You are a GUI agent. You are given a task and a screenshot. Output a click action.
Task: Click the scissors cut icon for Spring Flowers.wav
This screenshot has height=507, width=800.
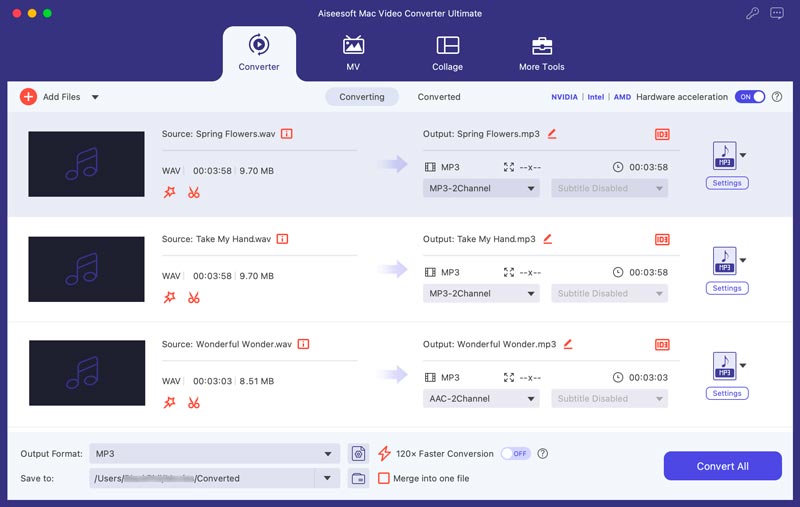pyautogui.click(x=193, y=192)
